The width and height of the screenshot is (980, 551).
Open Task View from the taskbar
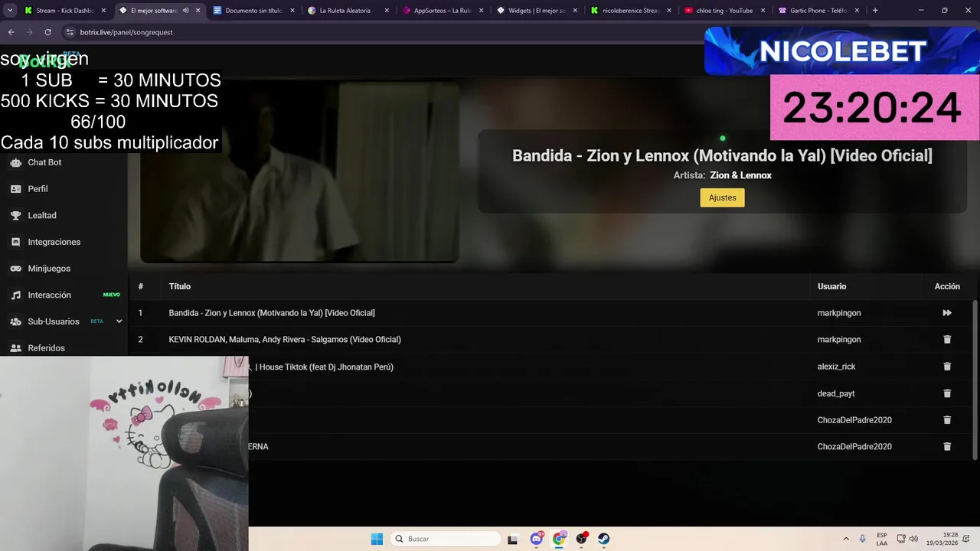point(514,539)
